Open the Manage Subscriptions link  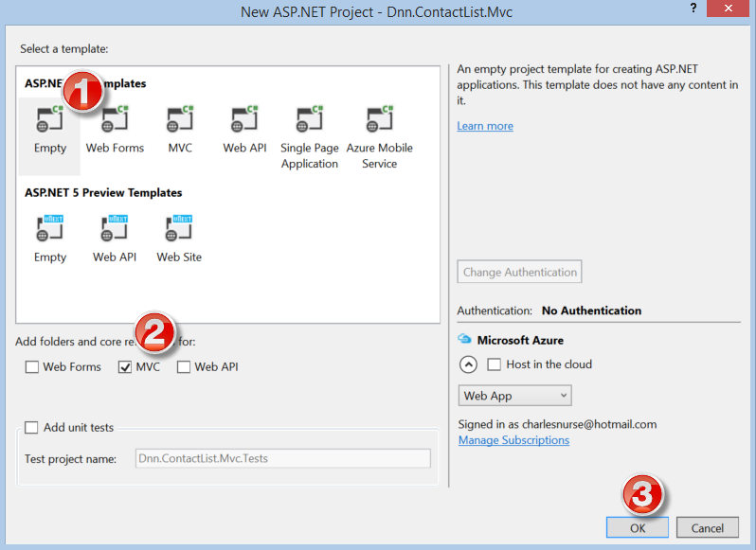click(514, 440)
